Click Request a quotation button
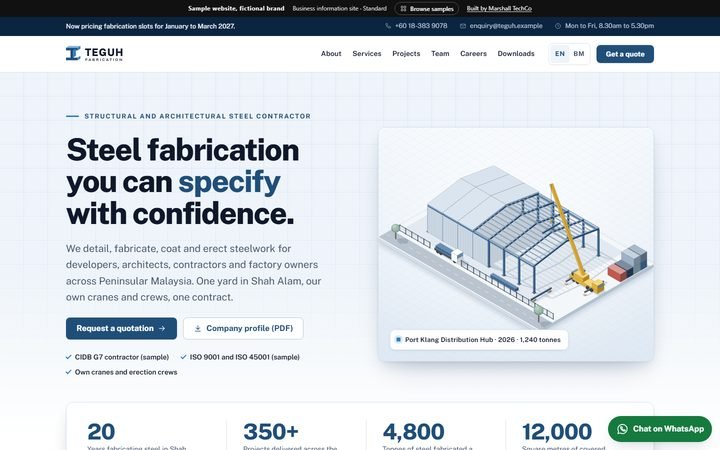 [x=121, y=328]
